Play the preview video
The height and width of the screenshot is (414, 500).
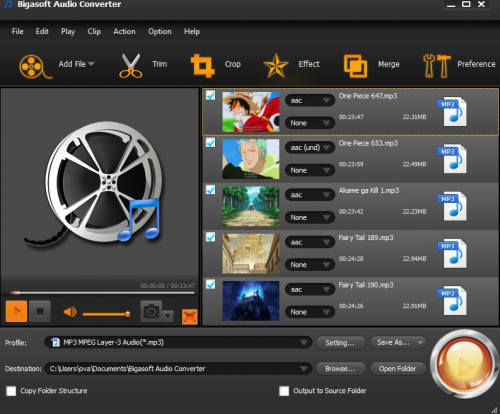point(16,311)
